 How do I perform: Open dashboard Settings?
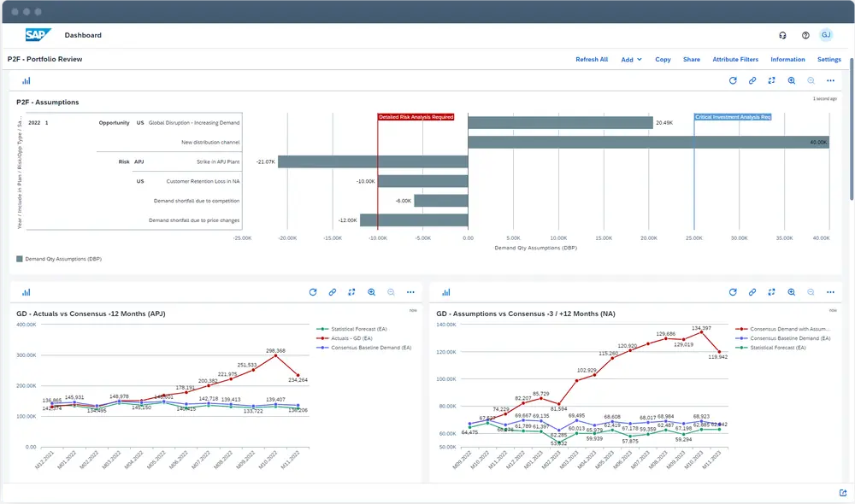[x=828, y=60]
